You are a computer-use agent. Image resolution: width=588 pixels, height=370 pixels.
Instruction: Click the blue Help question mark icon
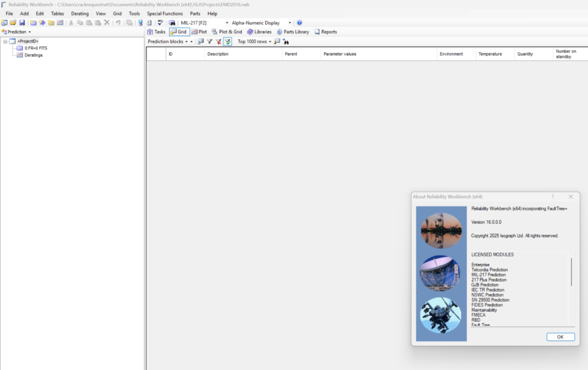(300, 23)
